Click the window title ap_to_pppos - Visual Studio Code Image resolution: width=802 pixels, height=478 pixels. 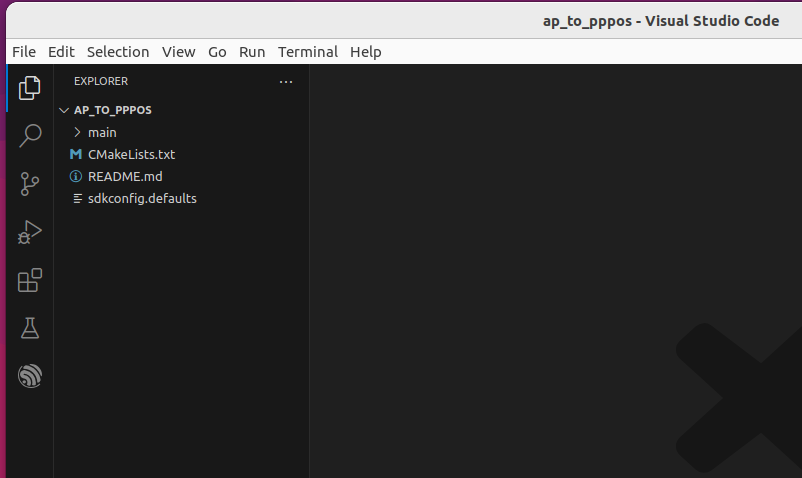pos(661,21)
